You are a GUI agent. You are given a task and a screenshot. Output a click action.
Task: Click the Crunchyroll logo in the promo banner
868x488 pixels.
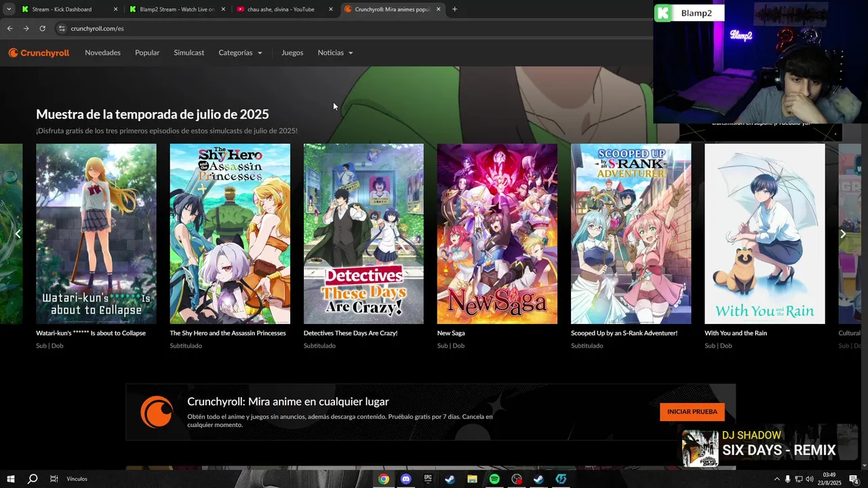pyautogui.click(x=157, y=412)
